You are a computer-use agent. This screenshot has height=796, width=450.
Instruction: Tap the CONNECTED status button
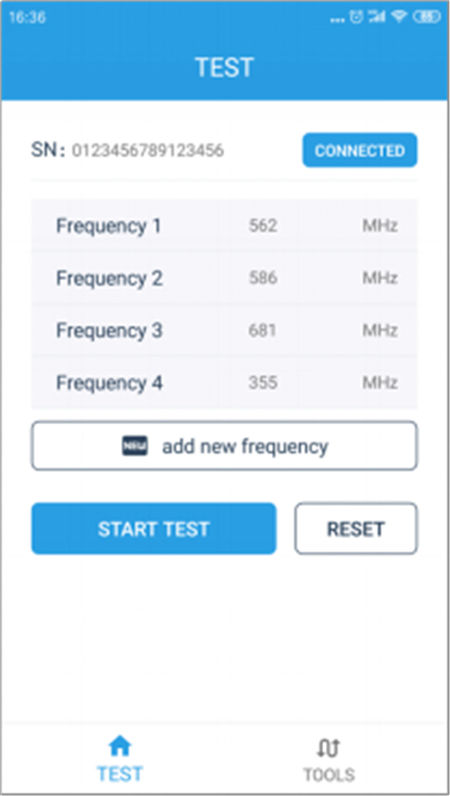pyautogui.click(x=360, y=150)
